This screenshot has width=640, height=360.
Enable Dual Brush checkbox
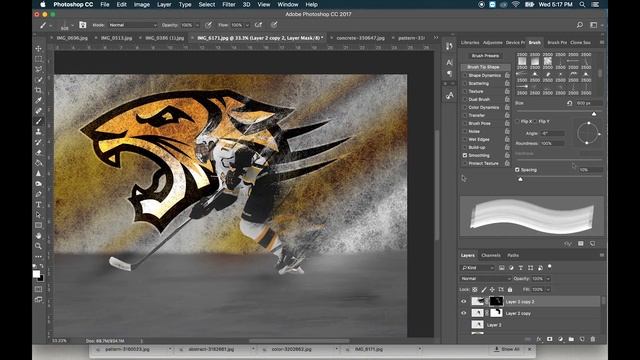pos(465,99)
